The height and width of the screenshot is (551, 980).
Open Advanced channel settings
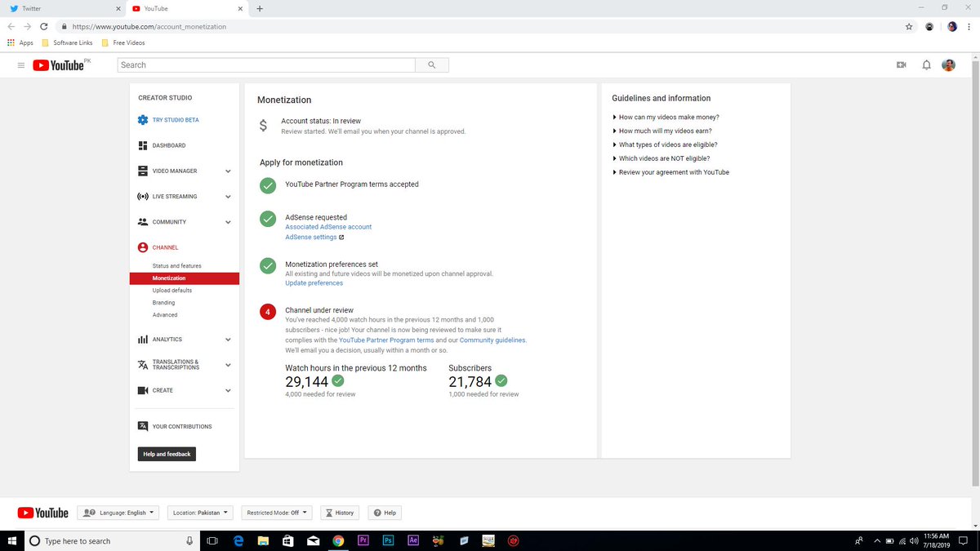pos(165,315)
